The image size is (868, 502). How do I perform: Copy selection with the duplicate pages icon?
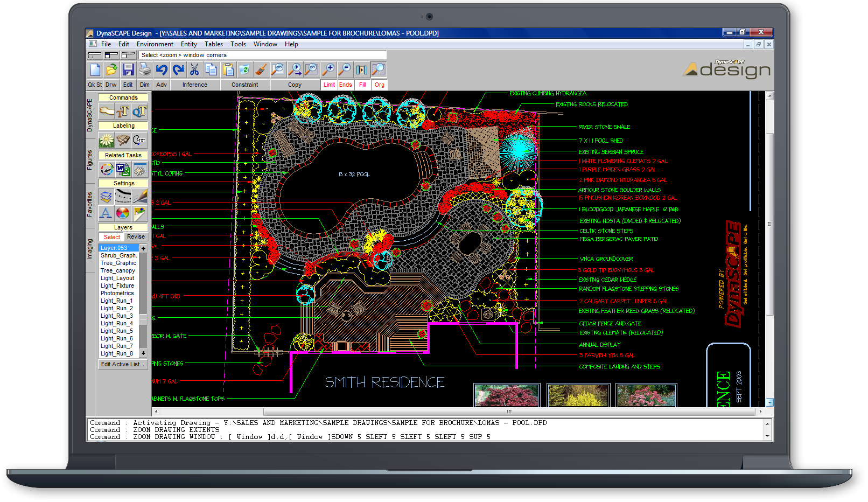[x=211, y=69]
